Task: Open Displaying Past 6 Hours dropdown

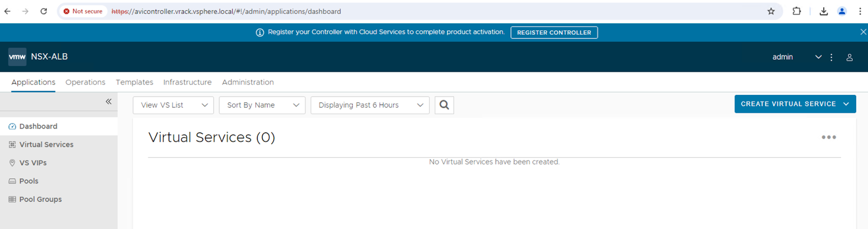Action: tap(370, 105)
